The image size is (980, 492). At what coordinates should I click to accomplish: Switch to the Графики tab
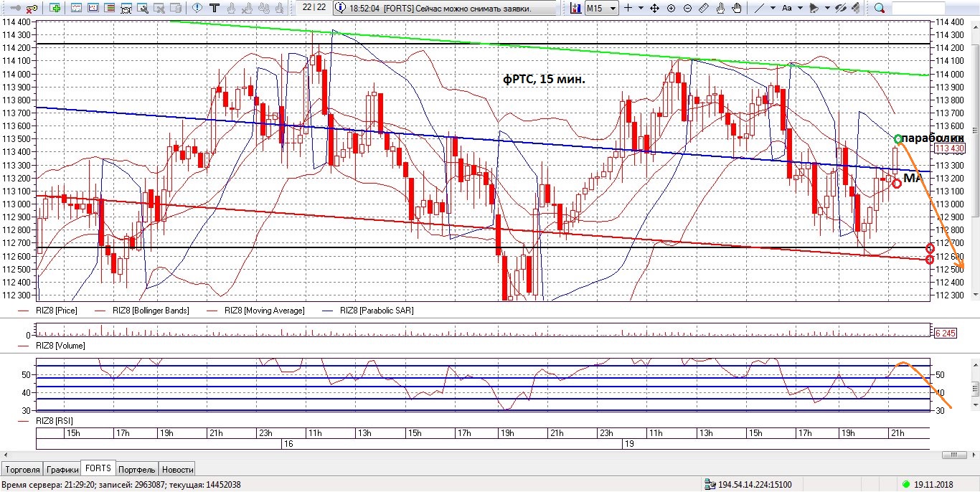click(62, 470)
